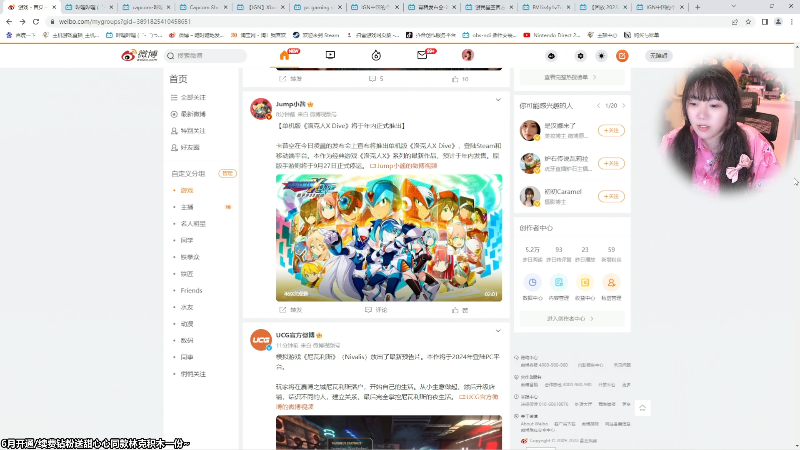
Task: Switch to the Capcom Showcase browser tab
Action: coord(206,7)
